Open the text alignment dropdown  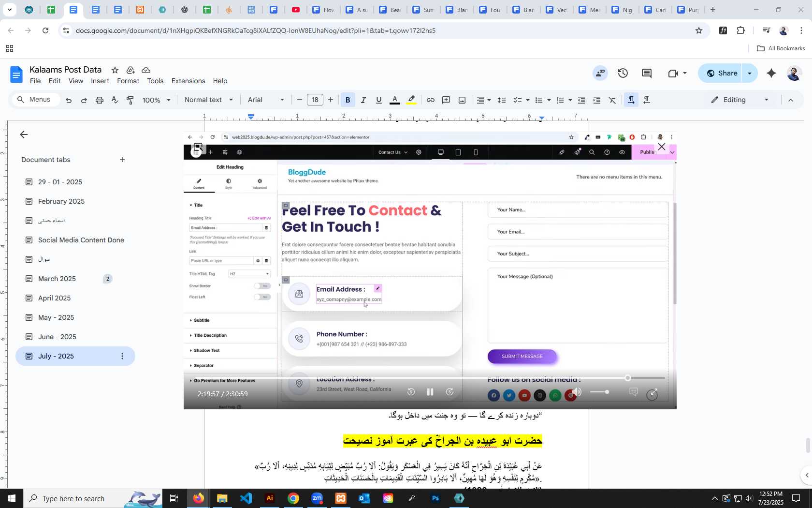[x=484, y=100]
